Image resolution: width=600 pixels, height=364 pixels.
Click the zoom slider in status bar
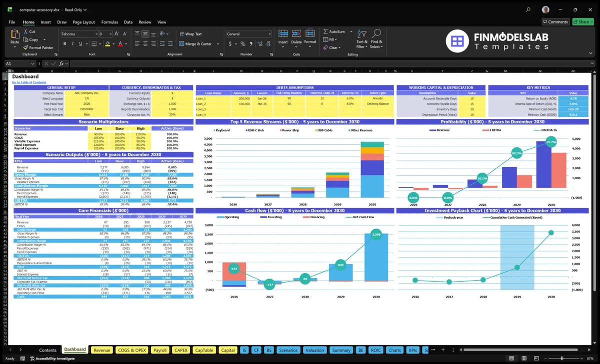click(x=563, y=359)
